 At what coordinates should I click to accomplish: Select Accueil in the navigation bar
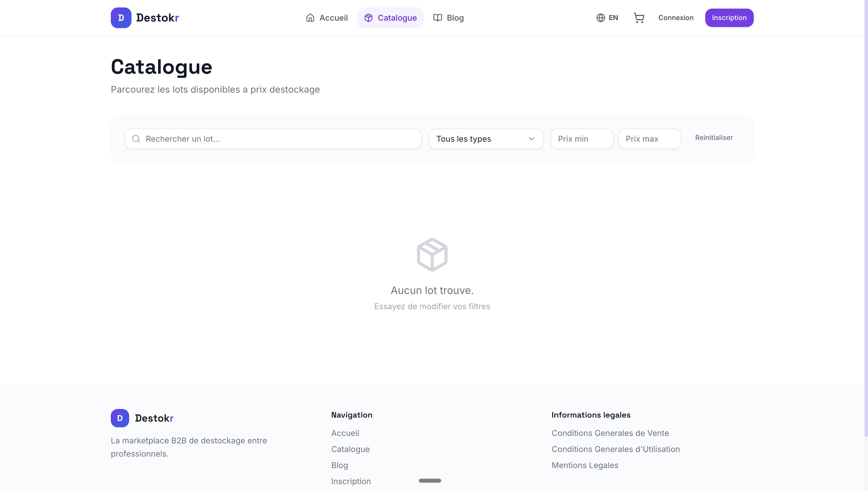pos(333,17)
